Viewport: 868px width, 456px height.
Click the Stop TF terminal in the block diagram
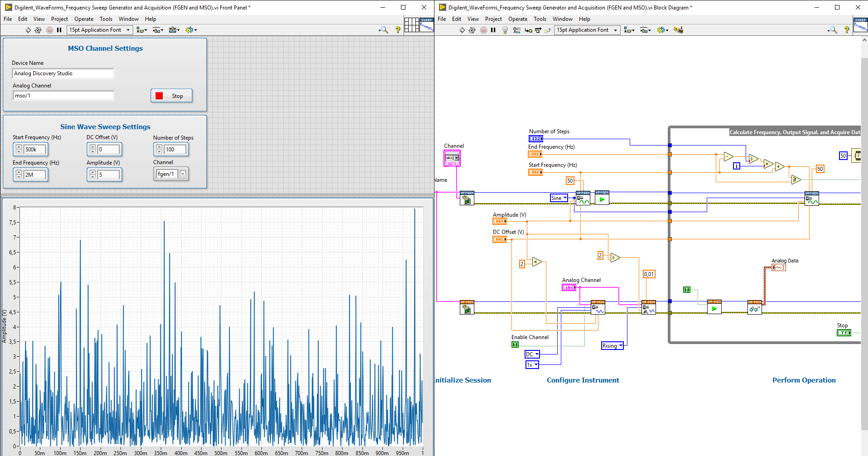pos(844,332)
